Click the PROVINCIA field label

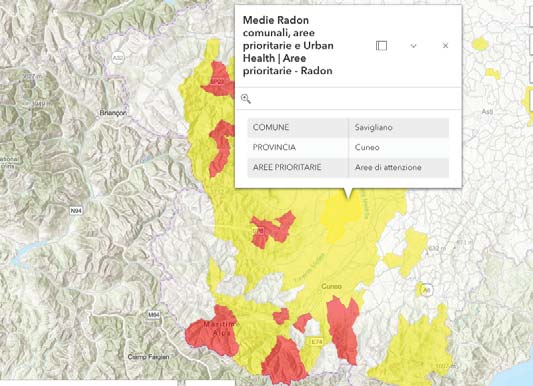274,147
